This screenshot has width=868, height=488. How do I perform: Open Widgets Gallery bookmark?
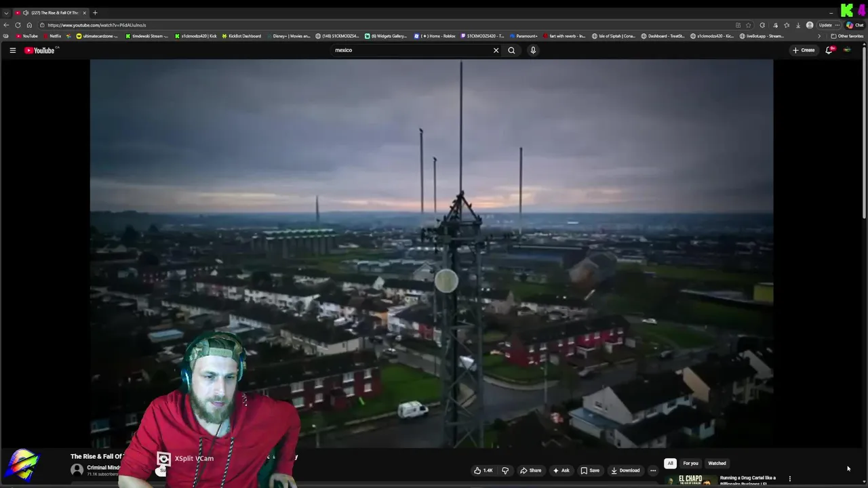coord(386,36)
